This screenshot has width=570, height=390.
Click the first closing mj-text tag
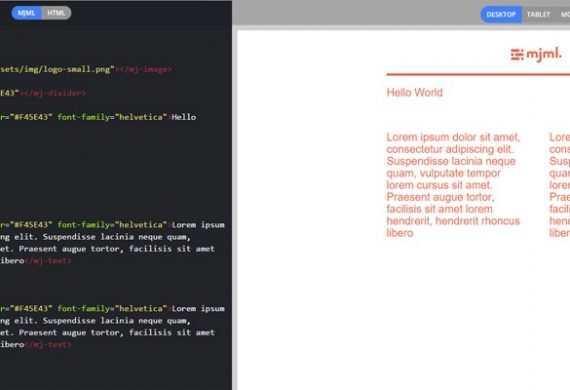48,261
